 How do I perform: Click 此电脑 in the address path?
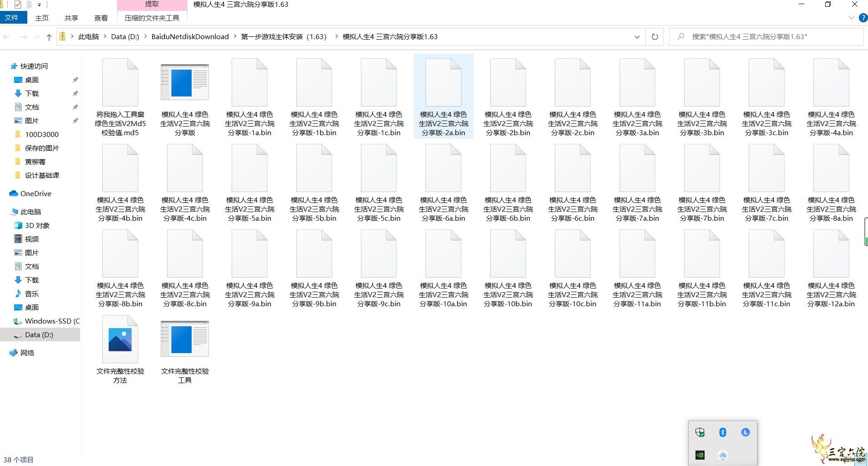[x=88, y=37]
